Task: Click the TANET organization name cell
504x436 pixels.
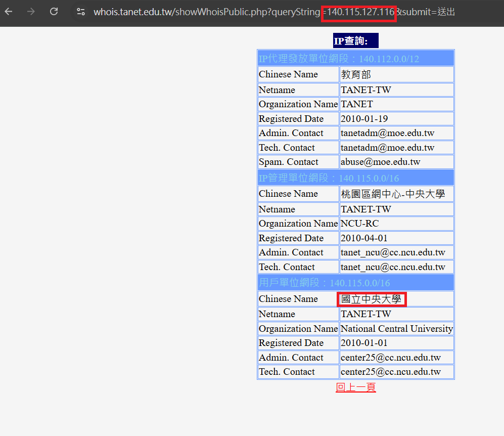Action: (397, 104)
